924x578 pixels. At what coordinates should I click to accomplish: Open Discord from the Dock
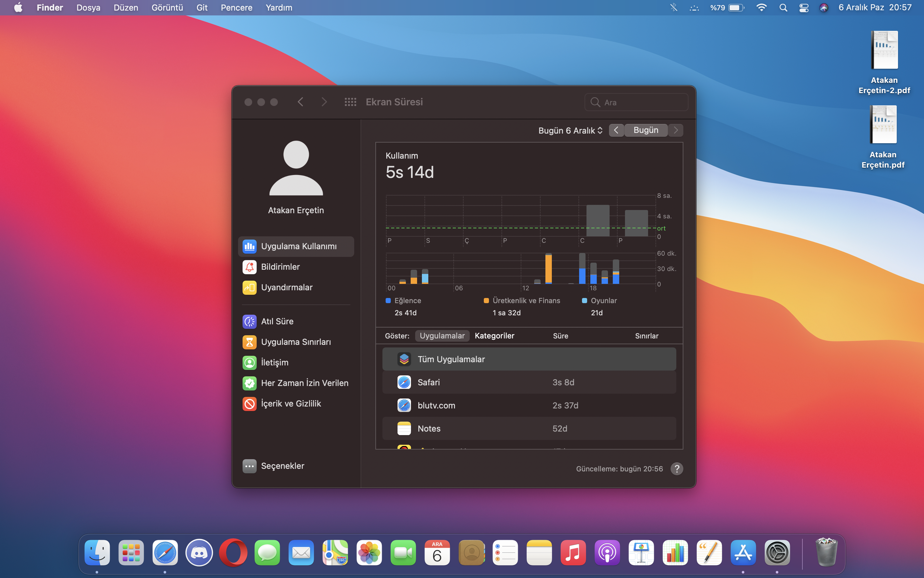click(199, 552)
